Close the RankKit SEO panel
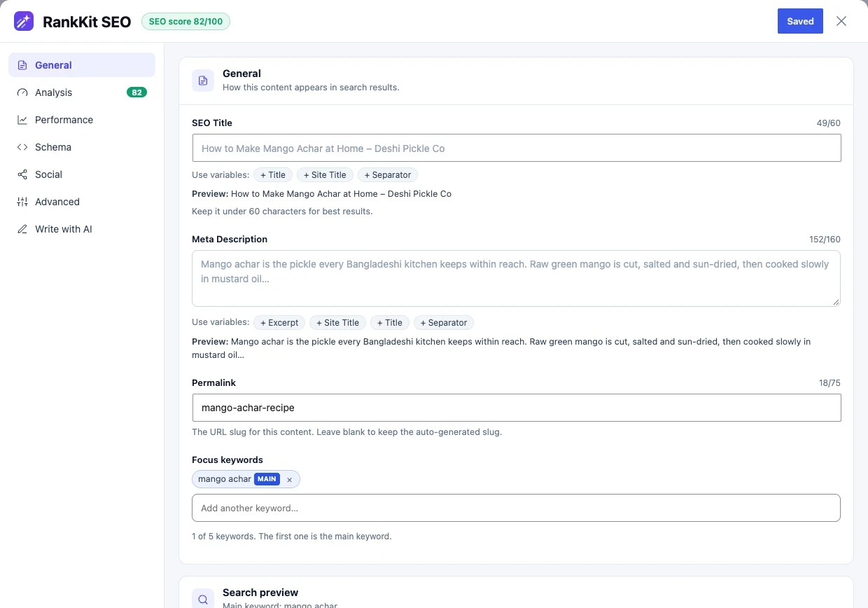Viewport: 868px width, 608px height. click(841, 21)
